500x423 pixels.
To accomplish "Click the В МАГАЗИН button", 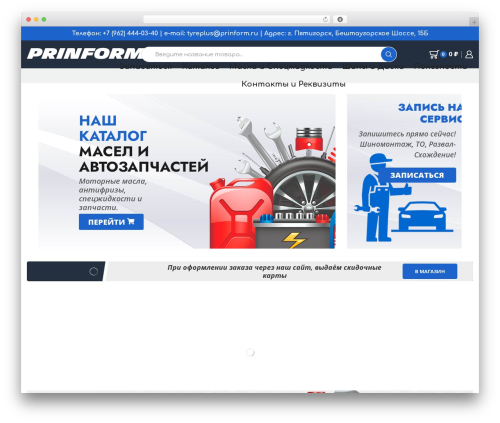I will (x=430, y=271).
